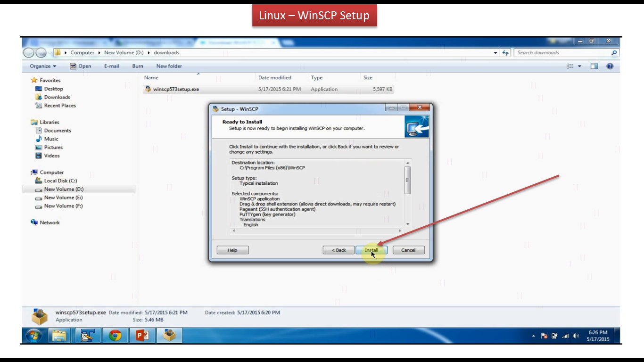Open the view options dropdown arrow
Viewport: 644px width, 362px height.
coord(580,66)
